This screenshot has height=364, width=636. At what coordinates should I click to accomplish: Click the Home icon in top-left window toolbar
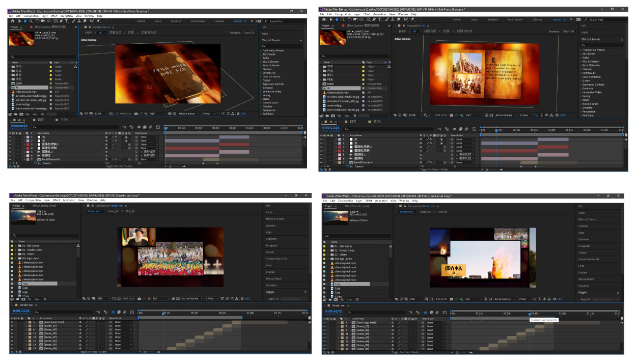pos(12,21)
